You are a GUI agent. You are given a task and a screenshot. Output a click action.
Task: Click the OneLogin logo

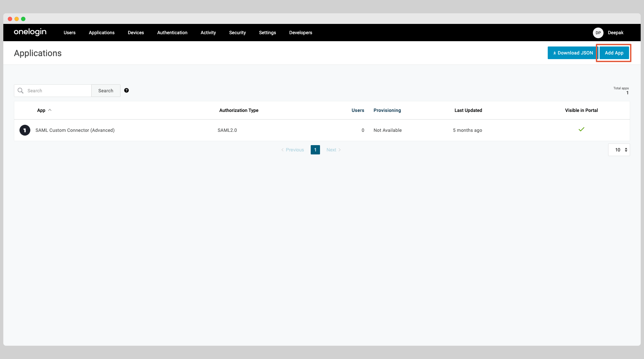coord(30,32)
